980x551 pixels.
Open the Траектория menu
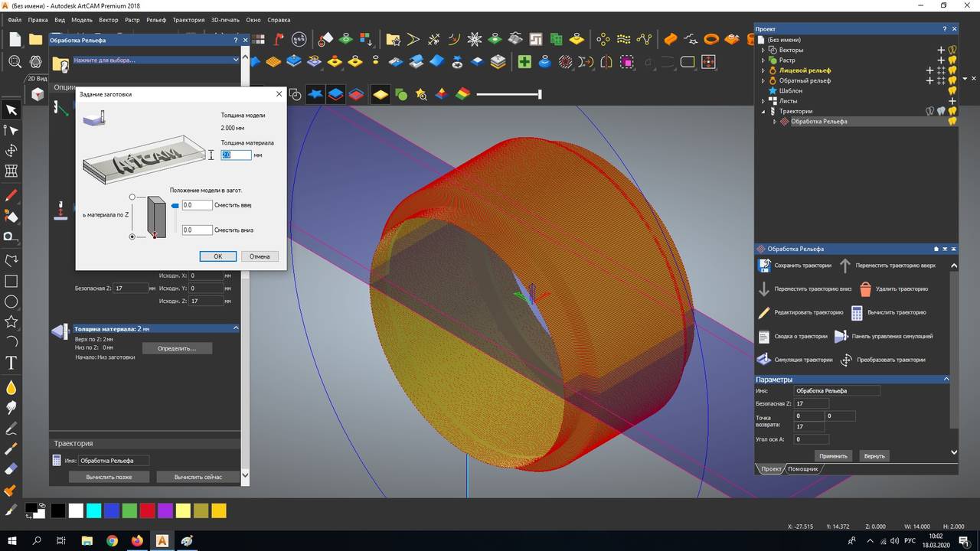[x=188, y=20]
